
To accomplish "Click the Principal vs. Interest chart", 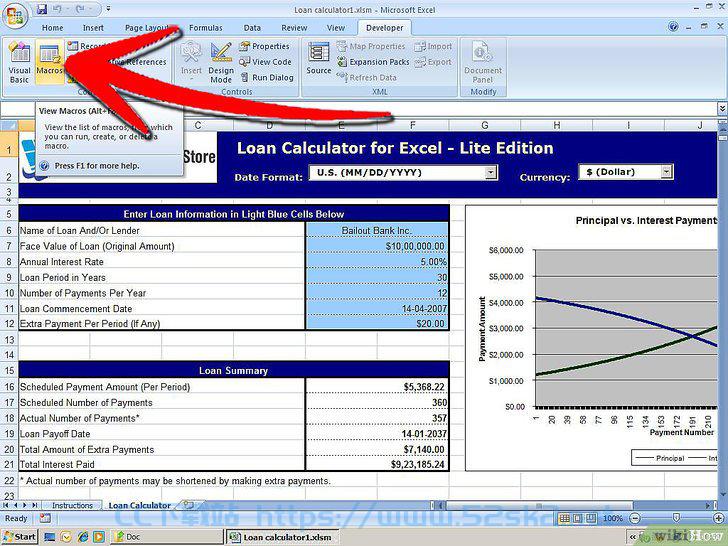I will point(592,338).
